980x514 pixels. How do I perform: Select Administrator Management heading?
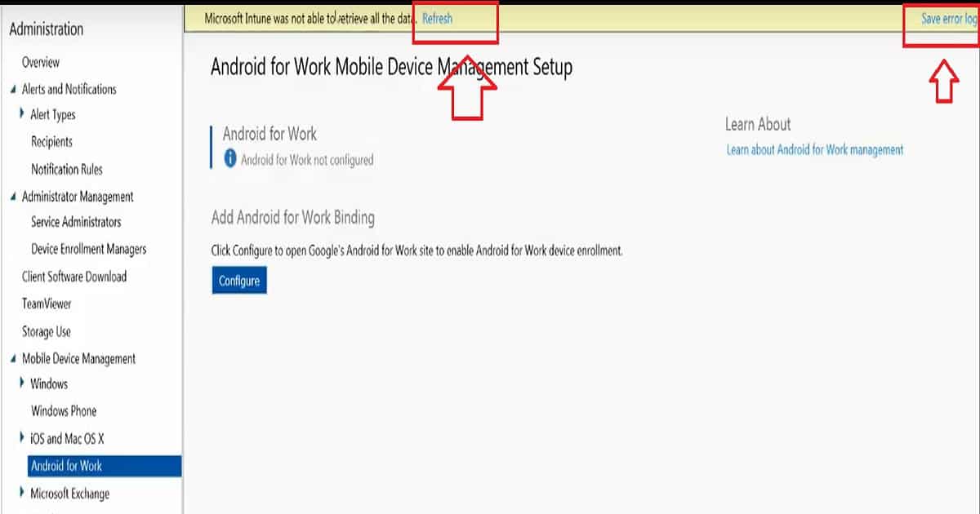(x=78, y=197)
